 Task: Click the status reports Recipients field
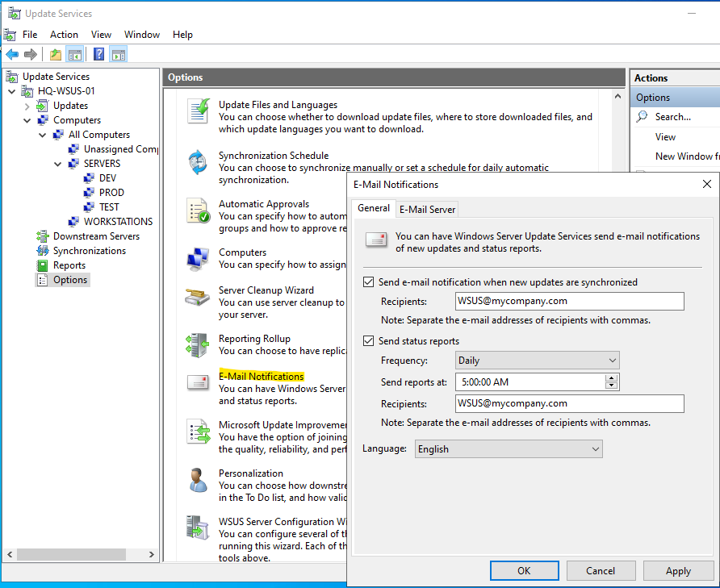(569, 403)
